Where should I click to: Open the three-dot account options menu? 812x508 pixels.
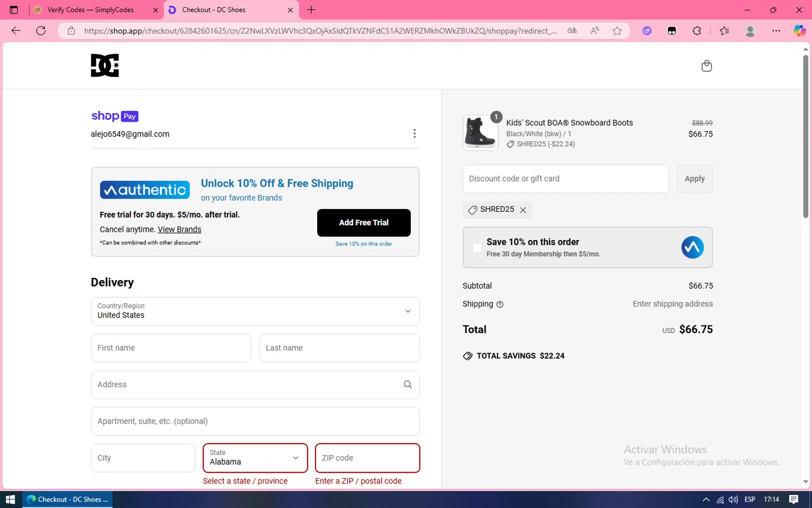[x=414, y=133]
